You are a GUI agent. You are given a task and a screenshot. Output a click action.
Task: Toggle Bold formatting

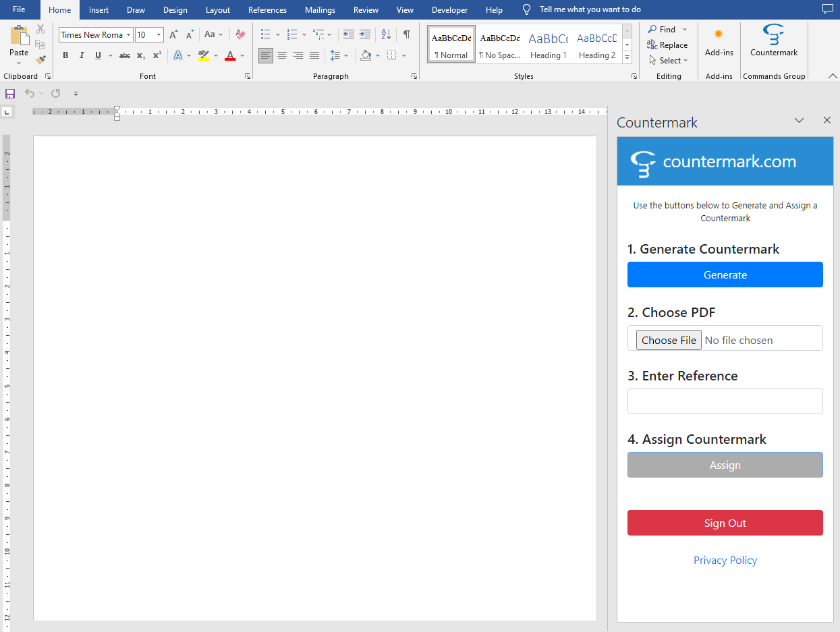click(x=65, y=55)
